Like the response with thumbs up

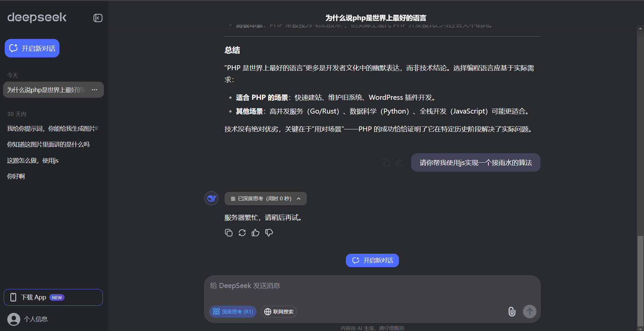click(255, 233)
